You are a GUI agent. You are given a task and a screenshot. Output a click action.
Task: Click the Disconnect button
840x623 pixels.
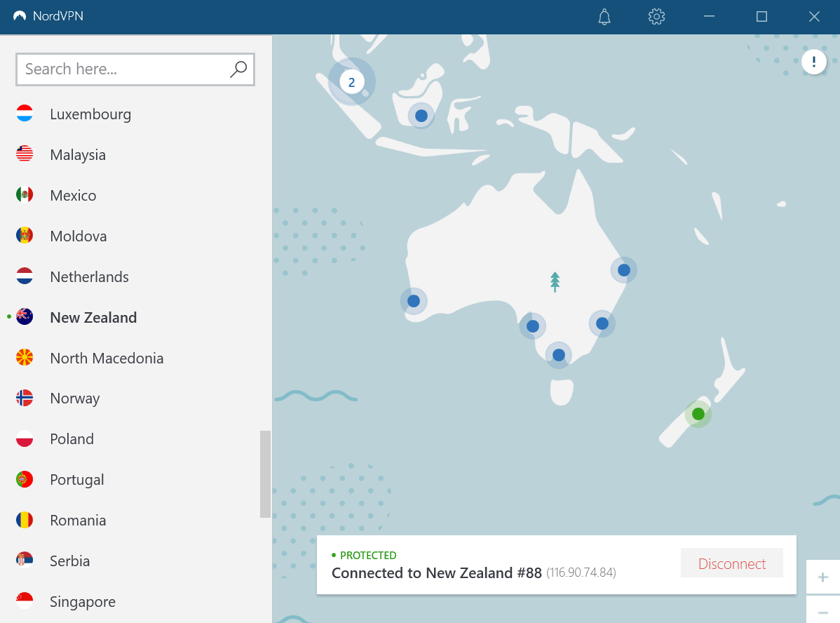coord(731,563)
